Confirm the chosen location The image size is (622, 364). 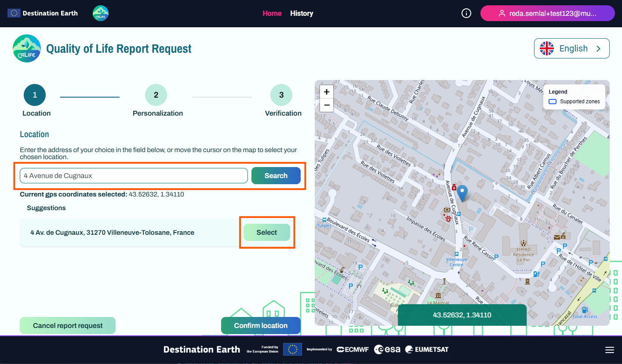pos(261,325)
